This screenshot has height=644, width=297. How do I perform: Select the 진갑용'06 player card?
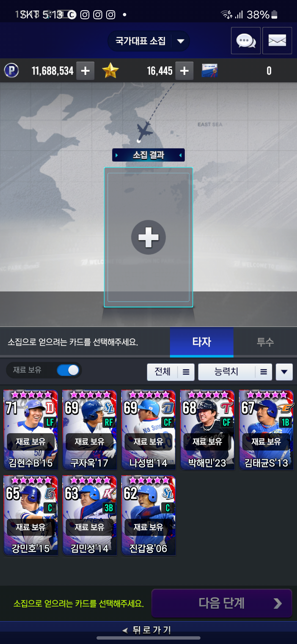pos(148,515)
